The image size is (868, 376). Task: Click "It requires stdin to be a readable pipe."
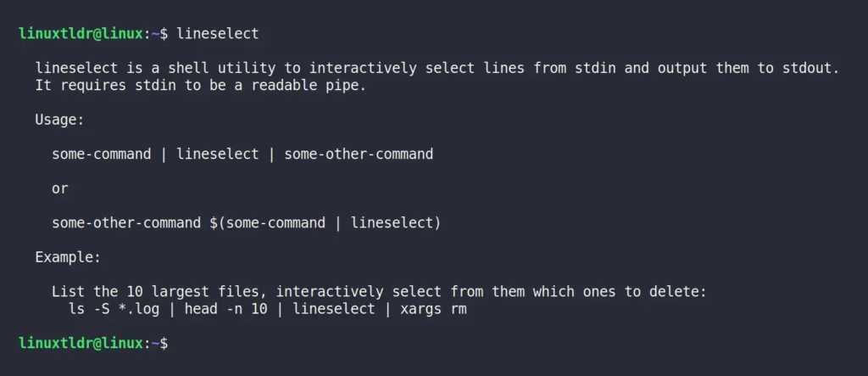[x=201, y=86]
